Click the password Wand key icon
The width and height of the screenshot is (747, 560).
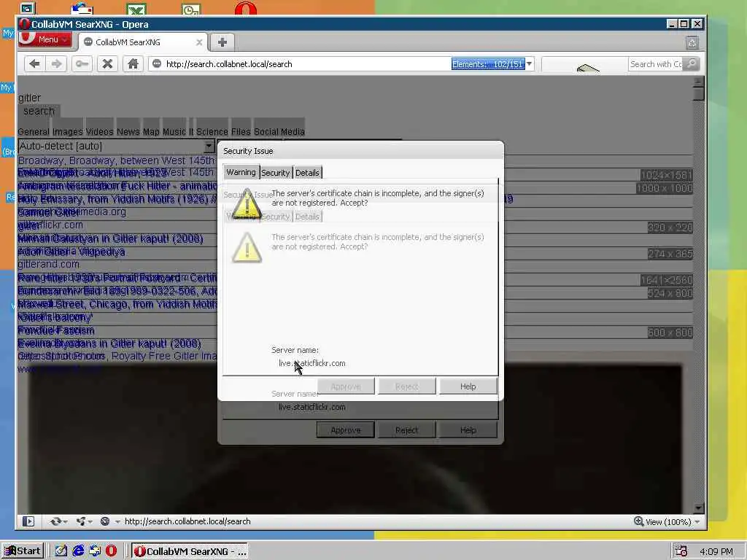(82, 64)
